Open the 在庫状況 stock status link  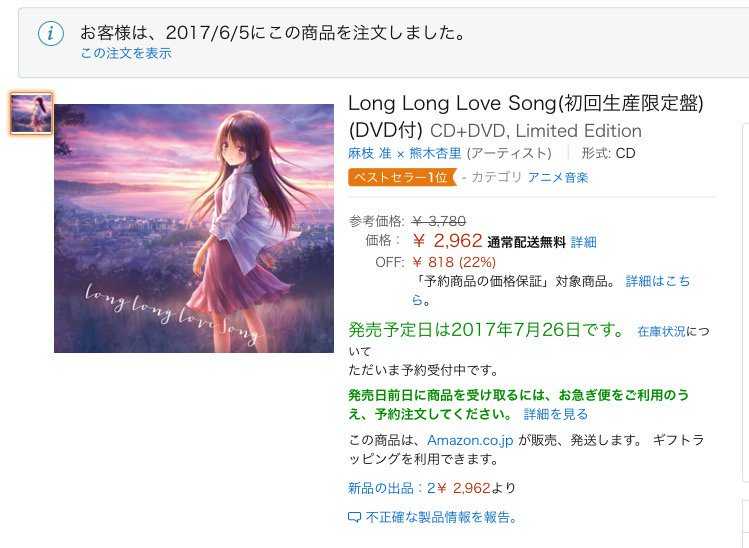tap(661, 331)
